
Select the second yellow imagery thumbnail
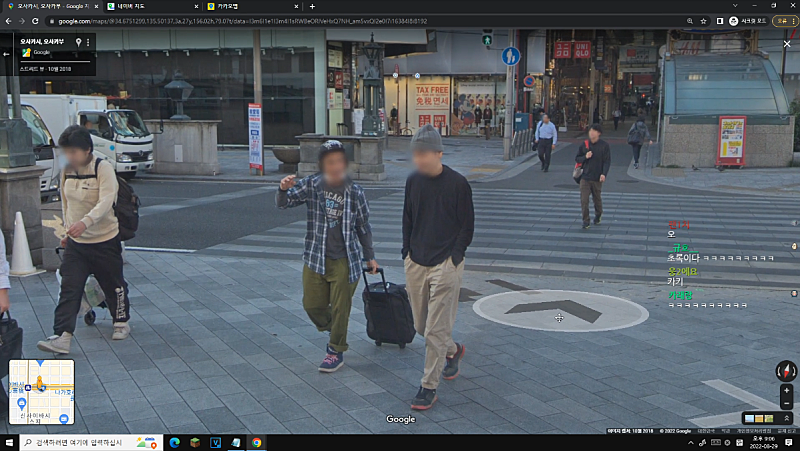click(759, 418)
